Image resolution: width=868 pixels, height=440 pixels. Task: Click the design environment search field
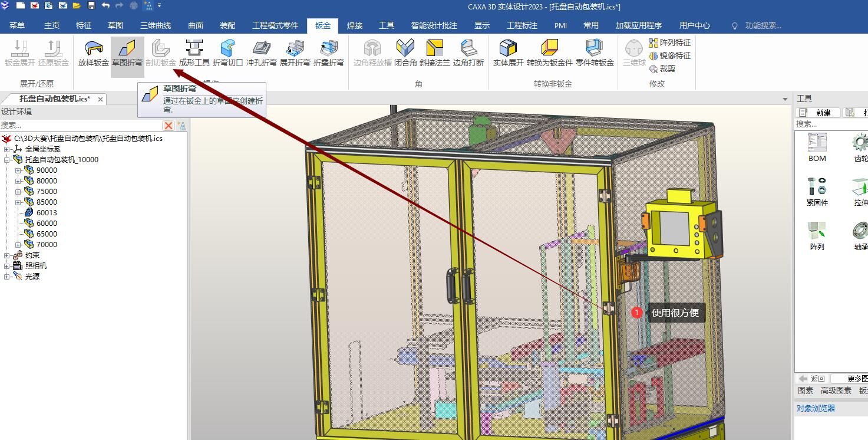(x=80, y=126)
